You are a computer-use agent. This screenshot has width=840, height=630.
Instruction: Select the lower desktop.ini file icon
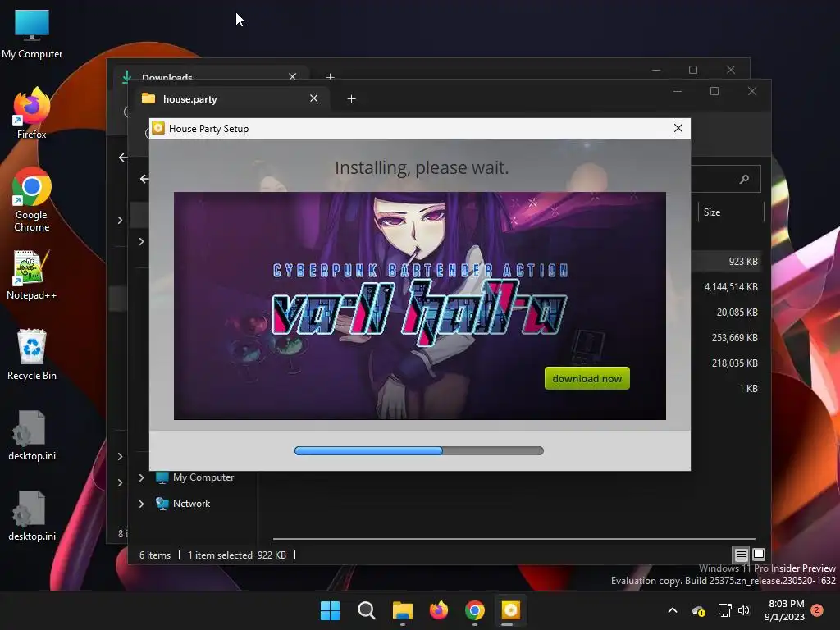click(32, 516)
